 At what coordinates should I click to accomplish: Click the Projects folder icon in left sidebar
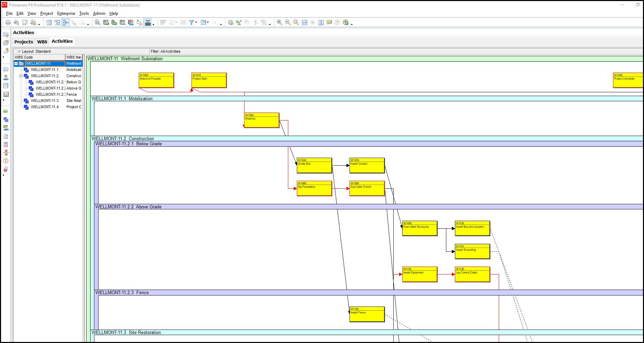tap(6, 69)
